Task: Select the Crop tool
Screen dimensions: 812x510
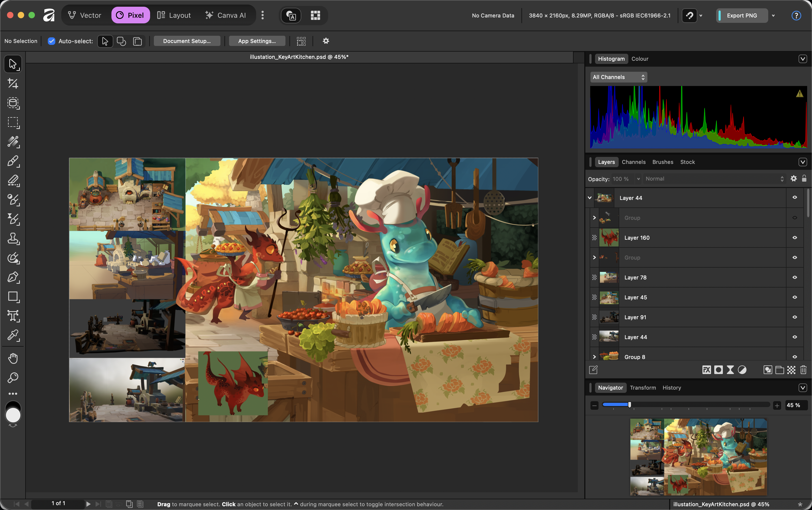Action: point(13,83)
